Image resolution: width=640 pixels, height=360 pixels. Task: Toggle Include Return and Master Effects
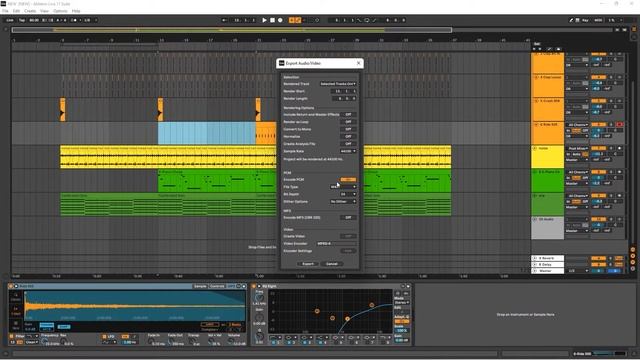tap(348, 114)
